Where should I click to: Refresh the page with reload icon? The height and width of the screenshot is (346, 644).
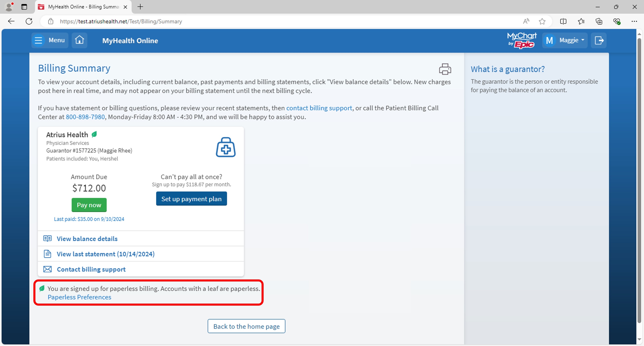point(29,22)
